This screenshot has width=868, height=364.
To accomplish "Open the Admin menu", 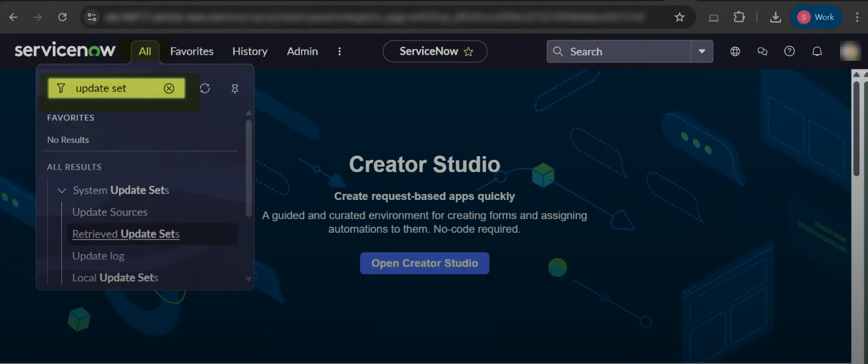I will [x=302, y=52].
